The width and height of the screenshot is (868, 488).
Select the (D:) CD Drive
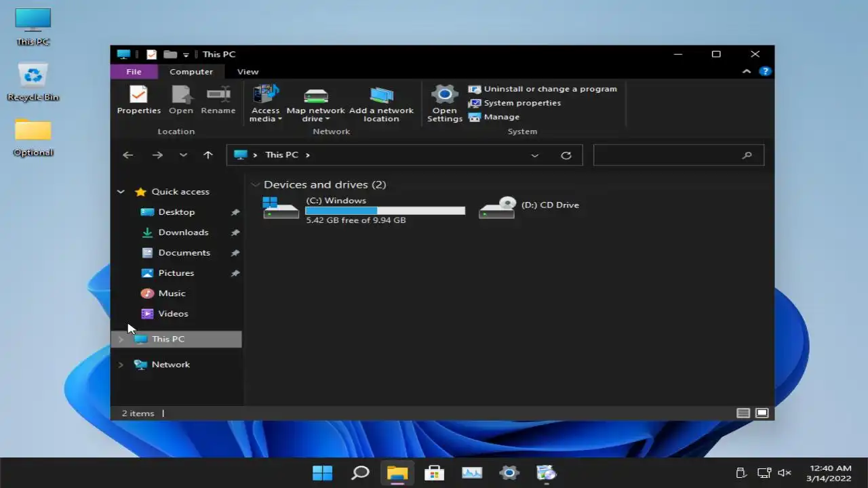[x=530, y=206]
